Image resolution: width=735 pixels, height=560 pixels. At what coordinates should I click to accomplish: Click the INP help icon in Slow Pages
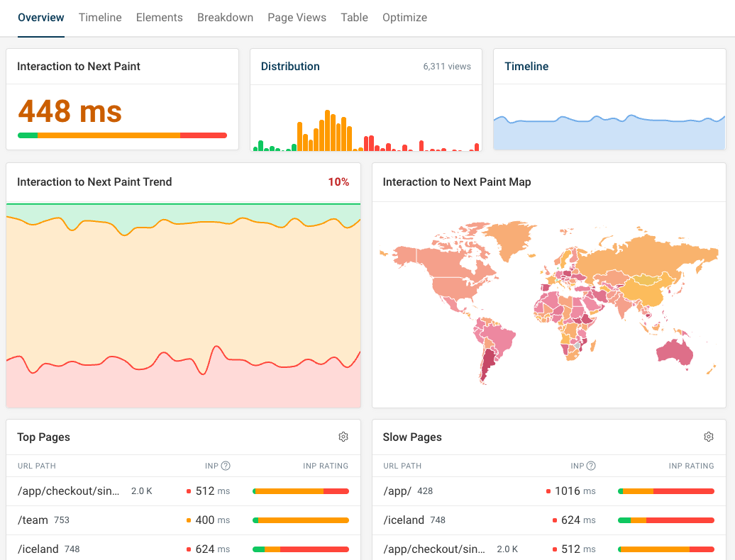pyautogui.click(x=592, y=466)
